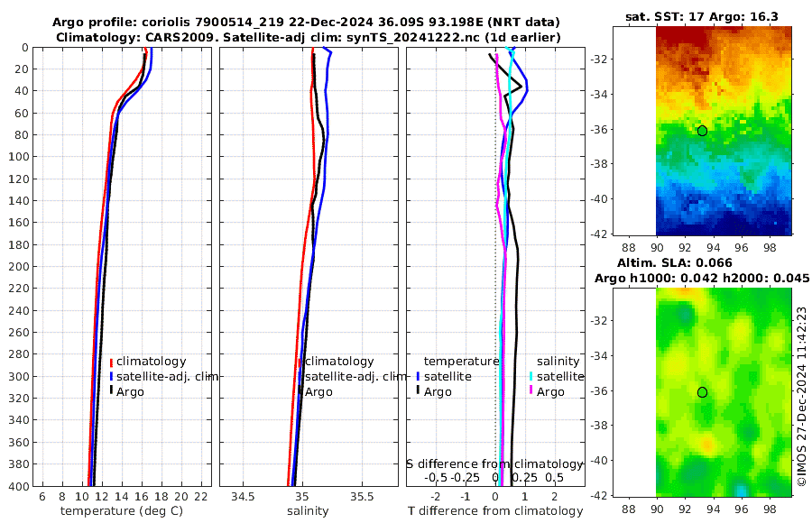Click temperature axis tick label '6'

point(42,497)
